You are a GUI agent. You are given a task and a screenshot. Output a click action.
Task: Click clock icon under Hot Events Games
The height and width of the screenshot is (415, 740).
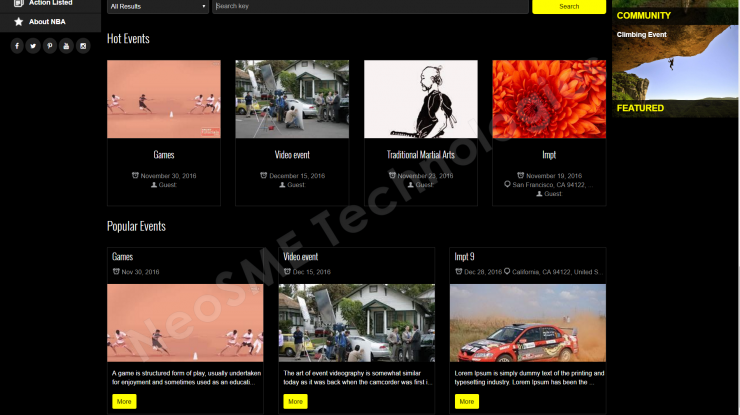click(x=135, y=175)
